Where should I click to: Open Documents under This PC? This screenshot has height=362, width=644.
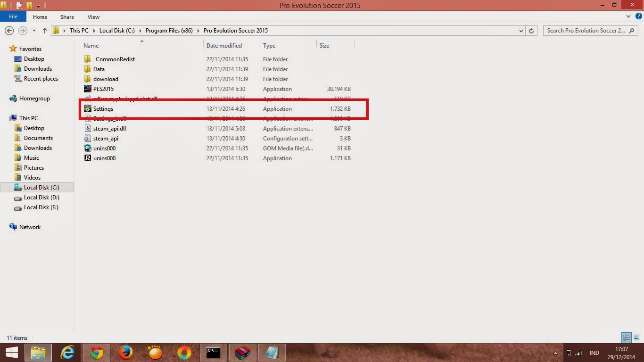tap(38, 138)
